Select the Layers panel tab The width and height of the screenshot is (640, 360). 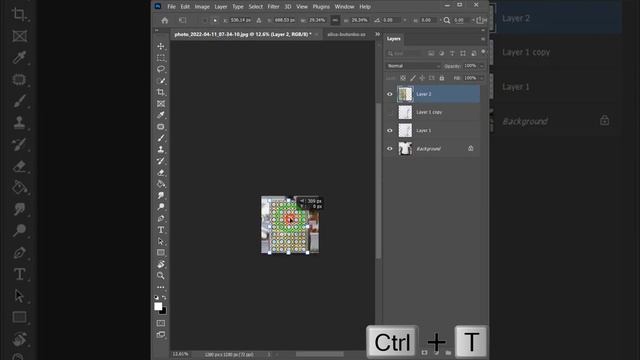click(x=394, y=39)
